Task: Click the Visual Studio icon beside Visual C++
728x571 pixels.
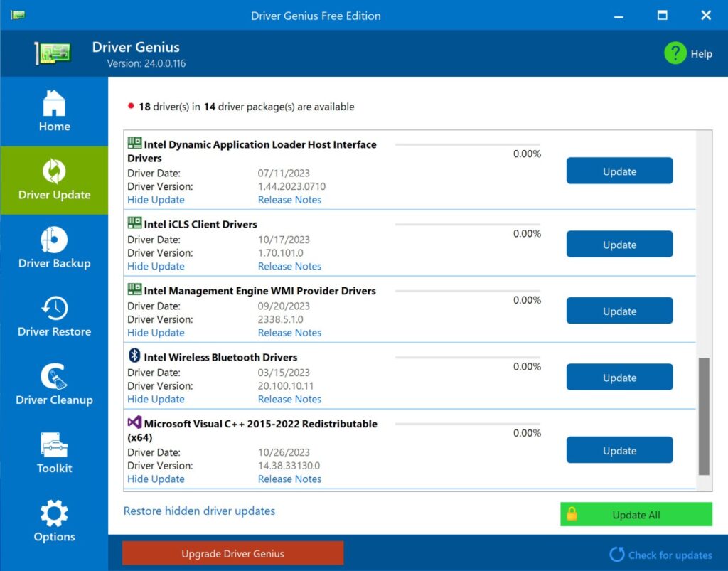Action: click(x=134, y=422)
